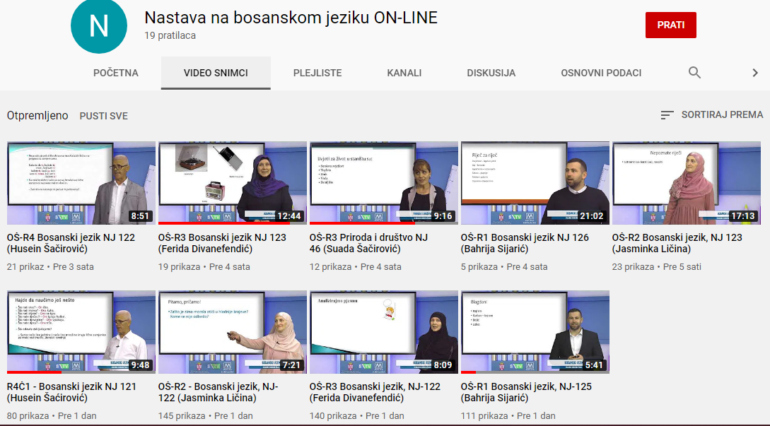Open the 17:13 video thumbnail by Jasminka Ličina

686,183
